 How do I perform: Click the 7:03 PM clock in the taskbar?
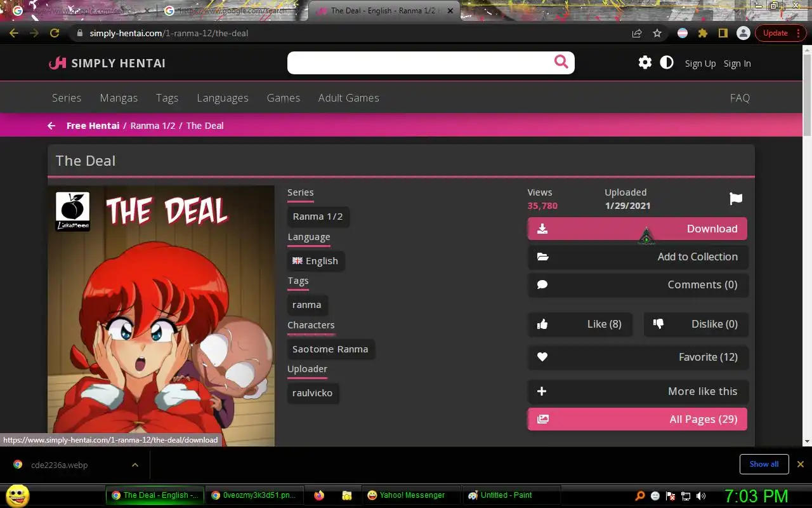pyautogui.click(x=757, y=496)
